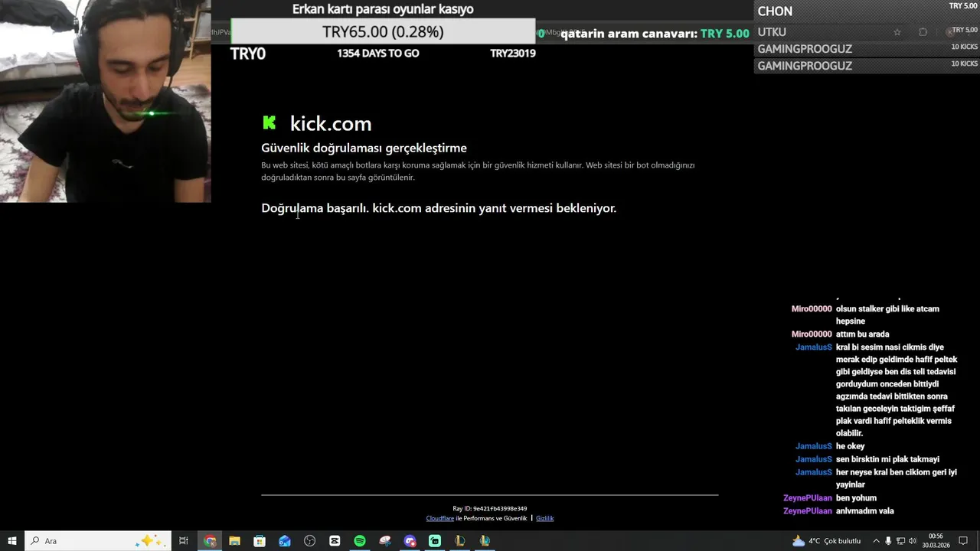The height and width of the screenshot is (551, 980).
Task: Click the Cloudflare link in the footer
Action: [440, 518]
